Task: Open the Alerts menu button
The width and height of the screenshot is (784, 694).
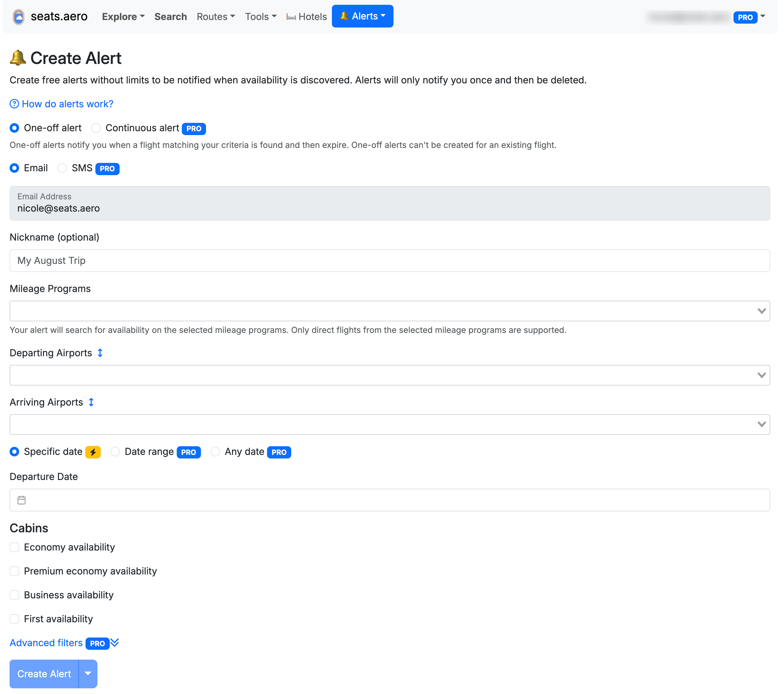Action: [362, 16]
